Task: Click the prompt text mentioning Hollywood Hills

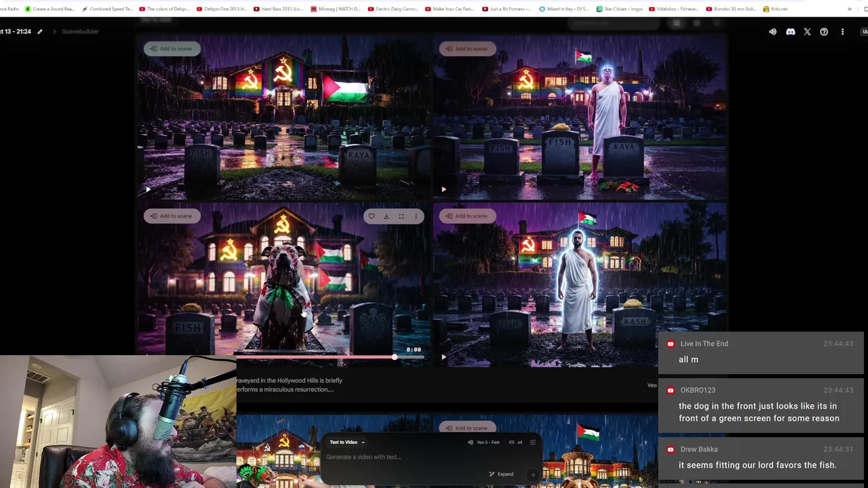Action: point(290,385)
